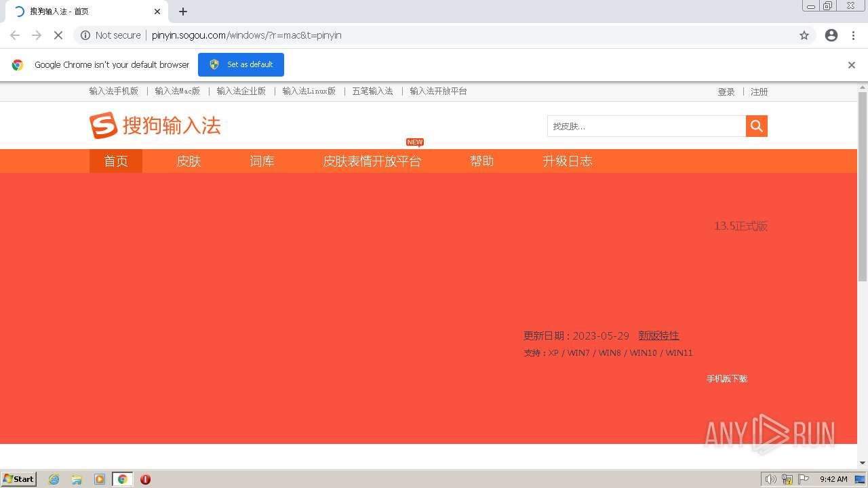
Task: Click the network tray icon
Action: pos(787,479)
